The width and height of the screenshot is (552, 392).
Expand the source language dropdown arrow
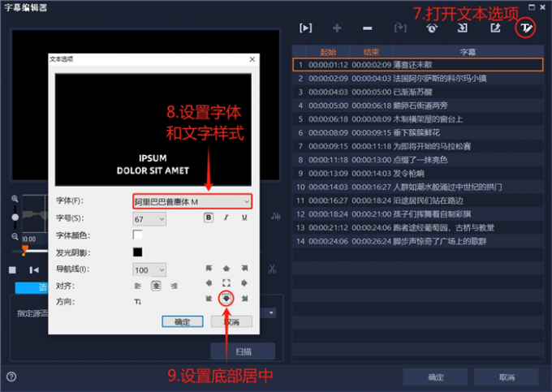point(271,312)
